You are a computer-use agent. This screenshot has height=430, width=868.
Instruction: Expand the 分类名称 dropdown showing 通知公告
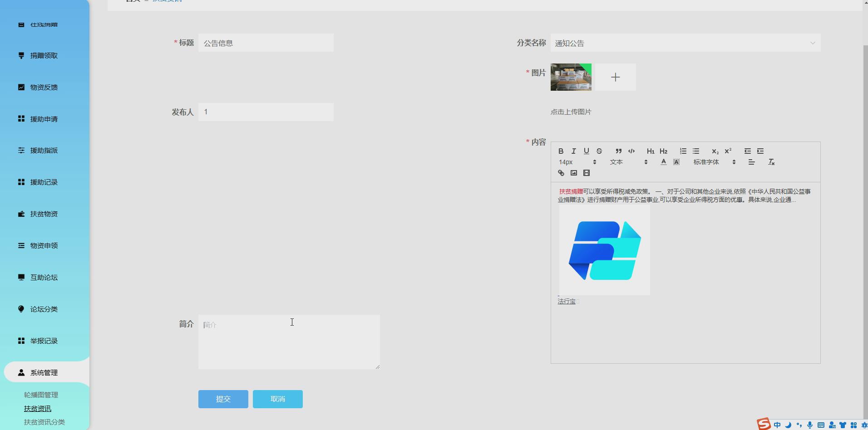pyautogui.click(x=685, y=43)
